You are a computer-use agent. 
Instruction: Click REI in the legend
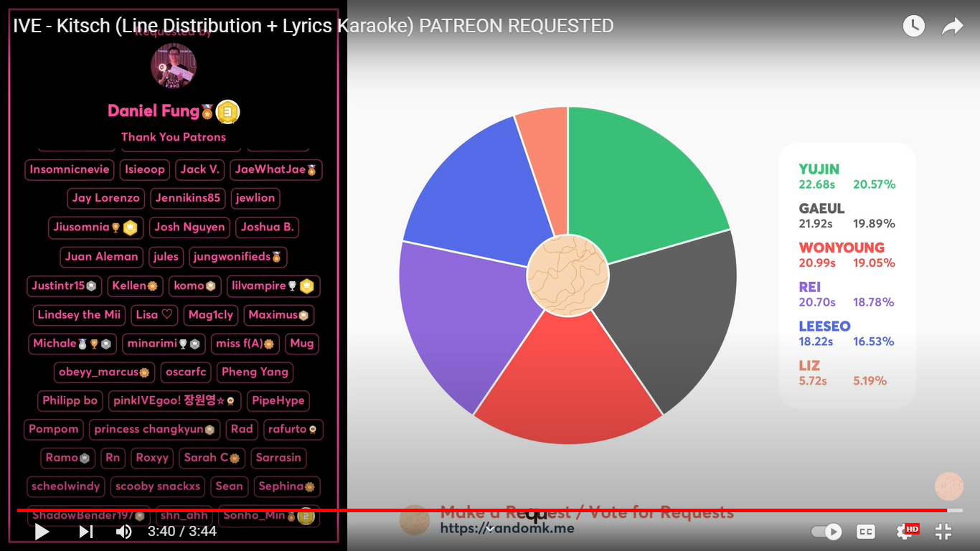[x=810, y=287]
